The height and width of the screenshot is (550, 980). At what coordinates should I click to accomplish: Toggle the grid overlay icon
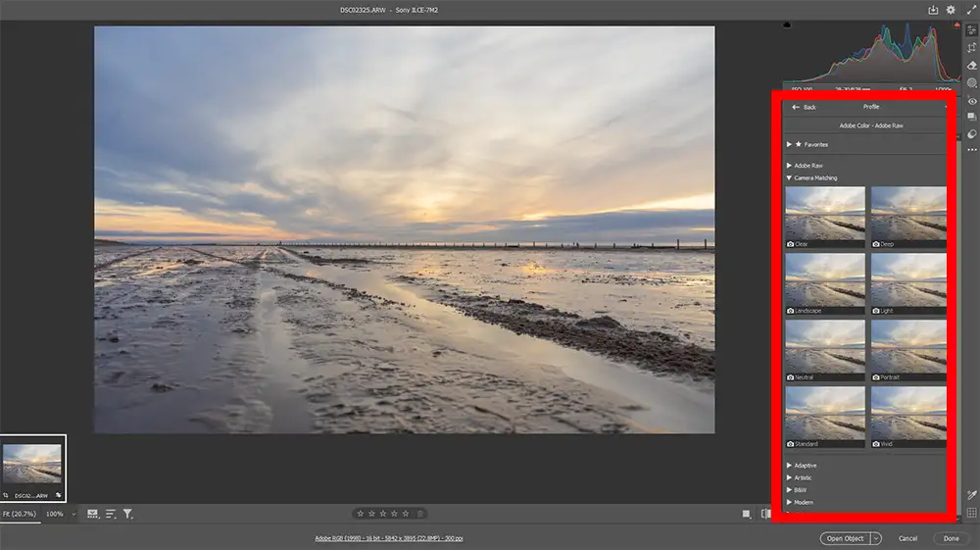click(971, 513)
